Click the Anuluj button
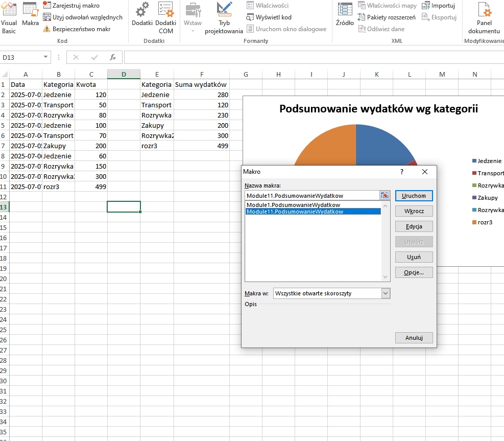 tap(414, 338)
